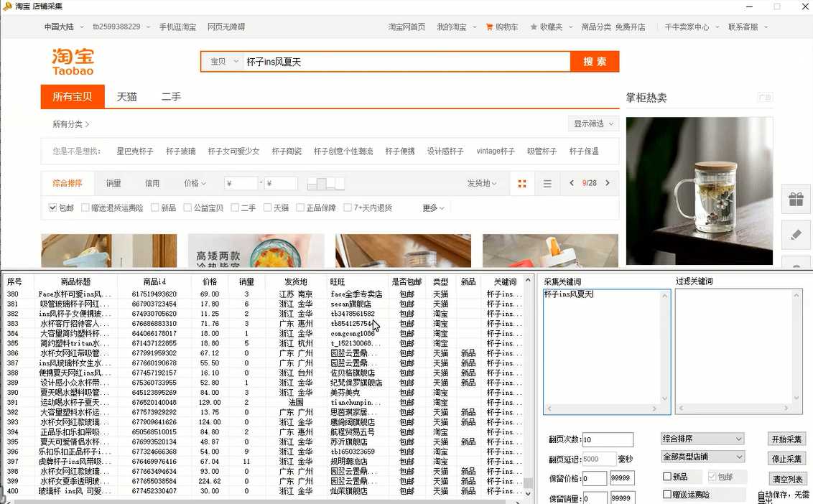Click the 价格 column header in table
Viewport: 813px width, 504px height.
tap(210, 281)
